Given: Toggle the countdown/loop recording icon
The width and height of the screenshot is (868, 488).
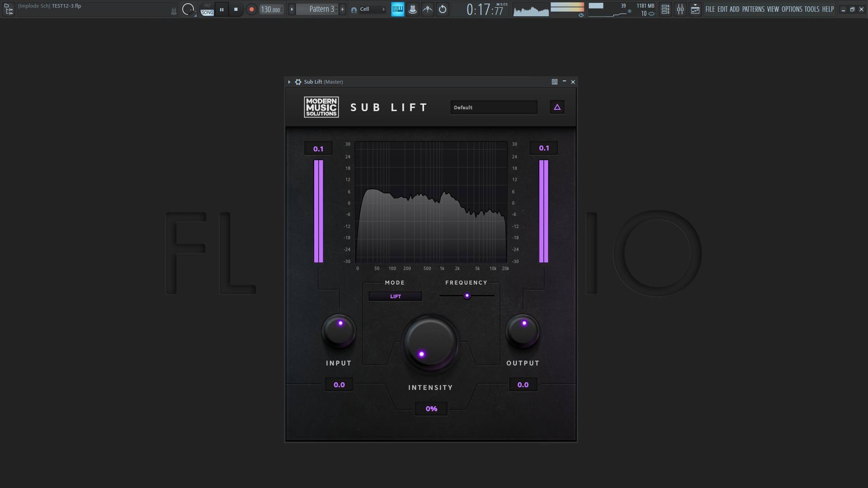Looking at the screenshot, I should pos(443,9).
